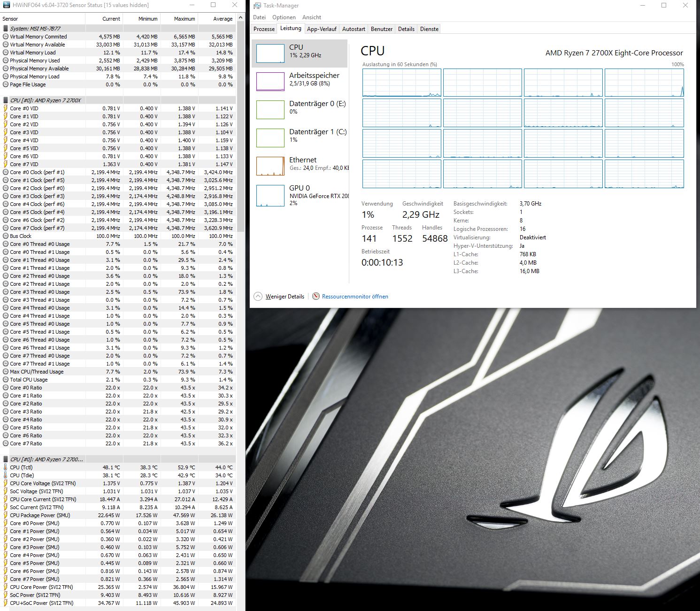The width and height of the screenshot is (700, 611).
Task: Switch to the Prozesse tab
Action: tap(263, 29)
